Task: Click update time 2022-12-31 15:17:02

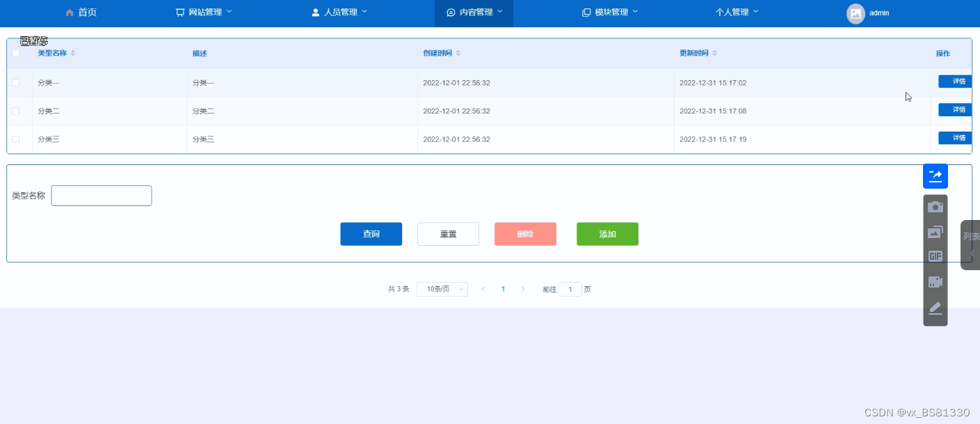Action: tap(713, 83)
